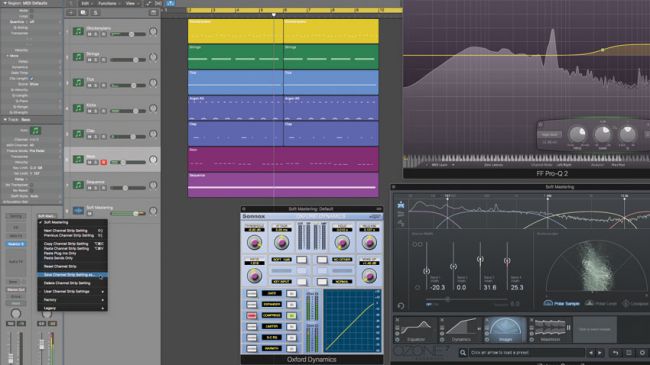Choose Save Channel Strip Setting as...
Screen dimensions: 650x365
[x=72, y=275]
